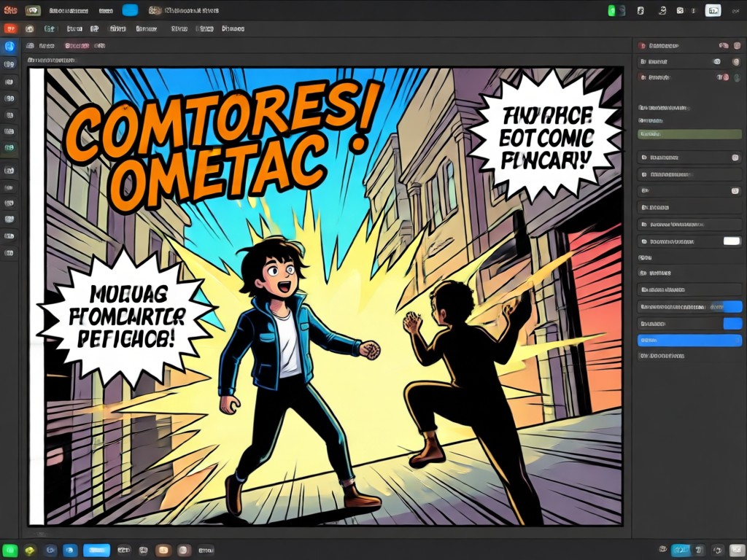Screen dimensions: 747x560
Task: Select the blue circular tool atop the left sidebar
Action: pyautogui.click(x=9, y=46)
